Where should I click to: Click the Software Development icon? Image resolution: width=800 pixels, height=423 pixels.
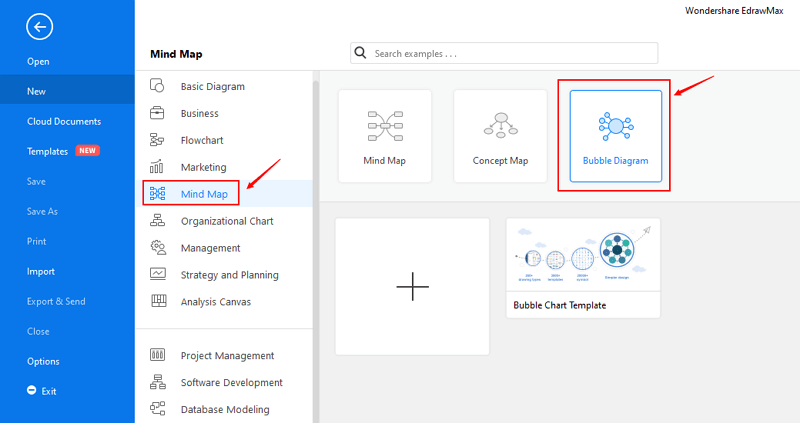tap(158, 382)
